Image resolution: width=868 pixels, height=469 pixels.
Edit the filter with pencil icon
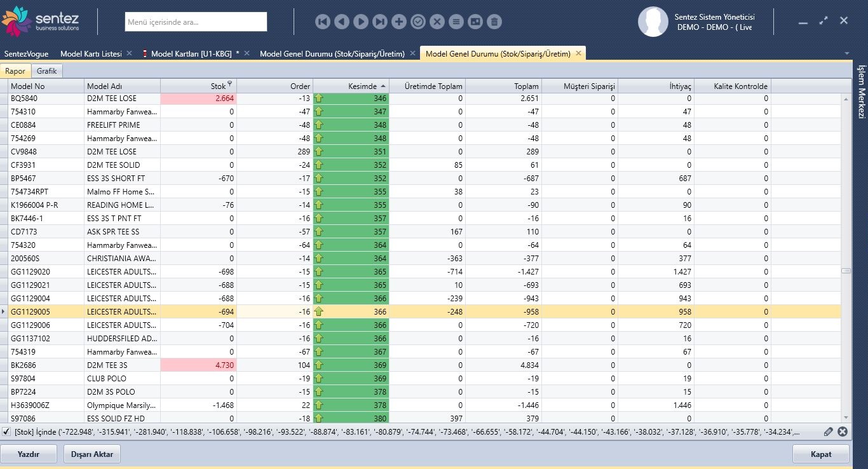coord(828,432)
